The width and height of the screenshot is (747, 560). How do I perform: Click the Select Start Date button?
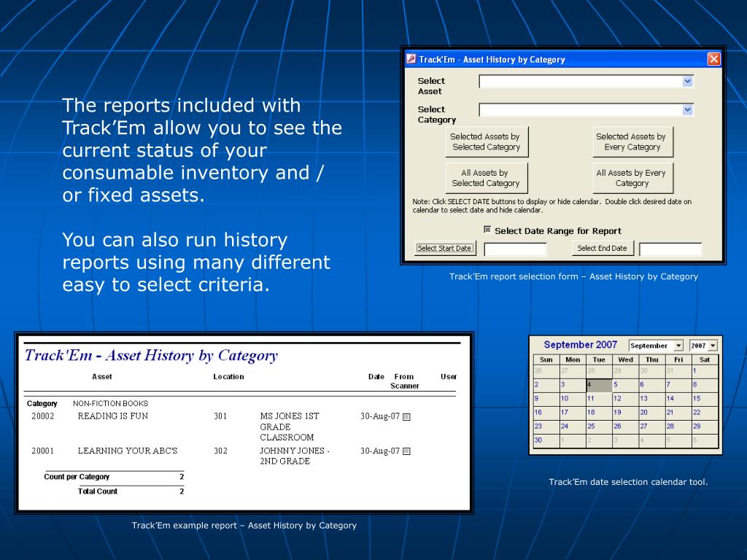click(x=444, y=248)
